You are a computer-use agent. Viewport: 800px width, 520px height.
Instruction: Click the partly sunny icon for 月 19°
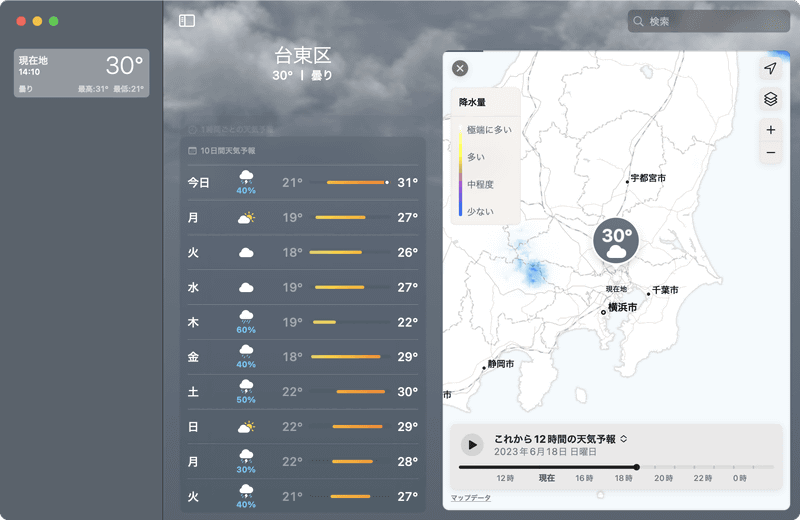coord(246,217)
